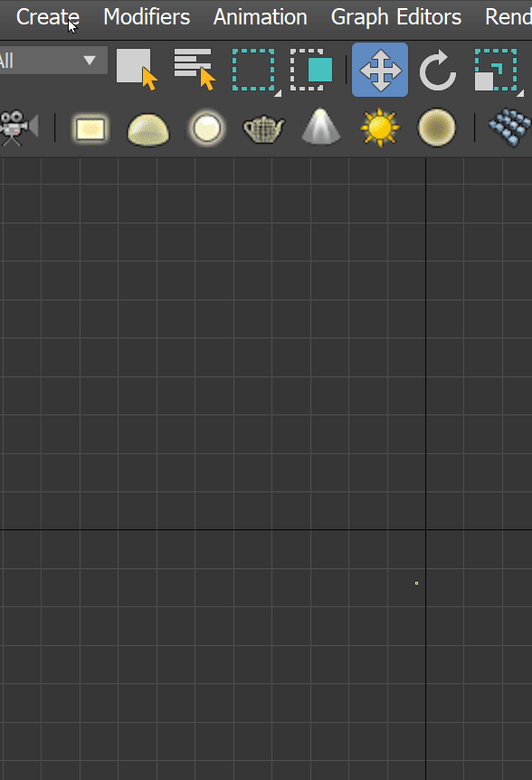532x780 pixels.
Task: Activate the Select and Move tool
Action: click(380, 70)
